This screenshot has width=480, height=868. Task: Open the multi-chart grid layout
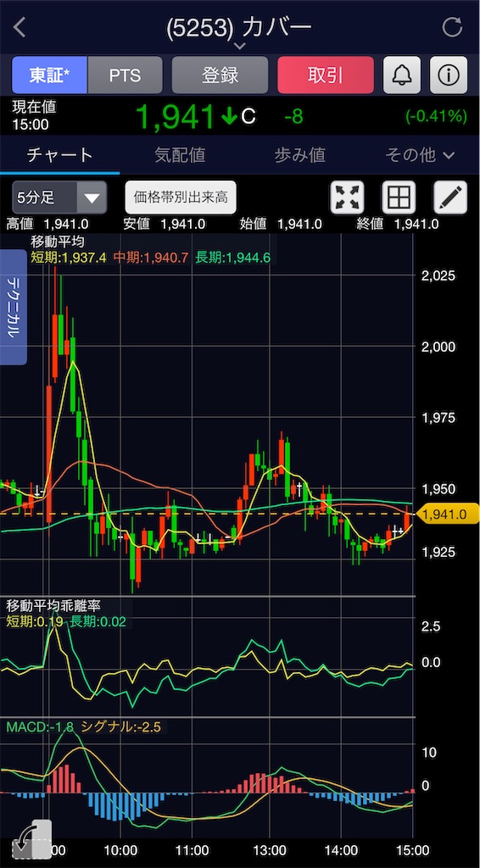(399, 197)
